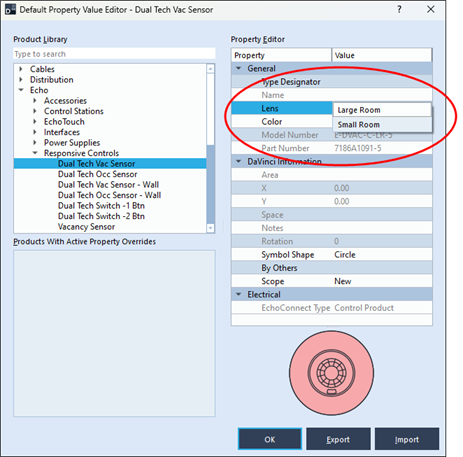Image resolution: width=463 pixels, height=457 pixels.
Task: Click the Type Designator property row
Action: [x=332, y=82]
